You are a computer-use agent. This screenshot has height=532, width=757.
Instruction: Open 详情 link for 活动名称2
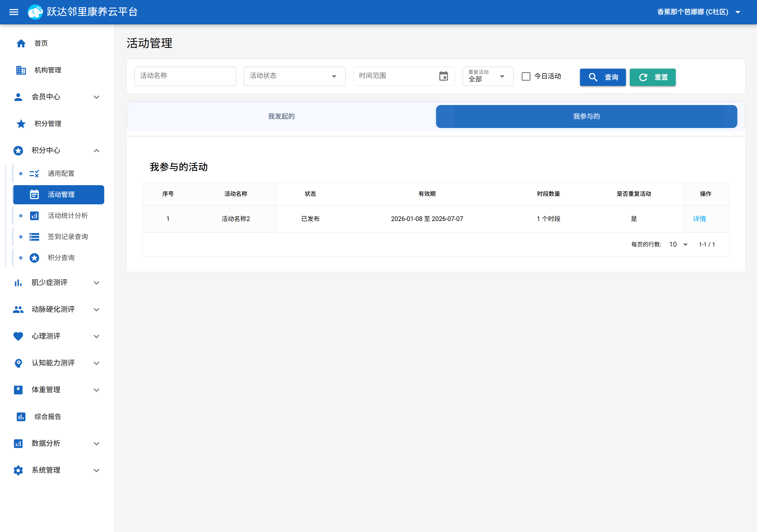click(x=699, y=219)
